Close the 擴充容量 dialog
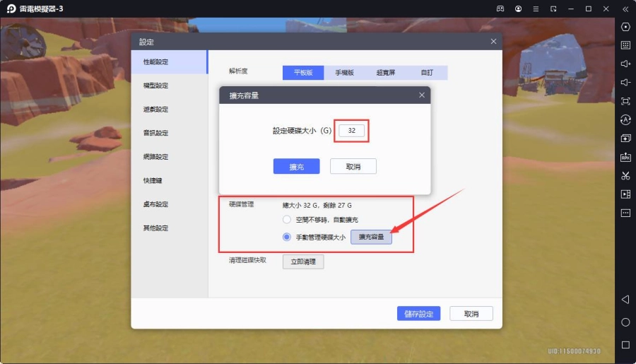The image size is (636, 364). 422,95
